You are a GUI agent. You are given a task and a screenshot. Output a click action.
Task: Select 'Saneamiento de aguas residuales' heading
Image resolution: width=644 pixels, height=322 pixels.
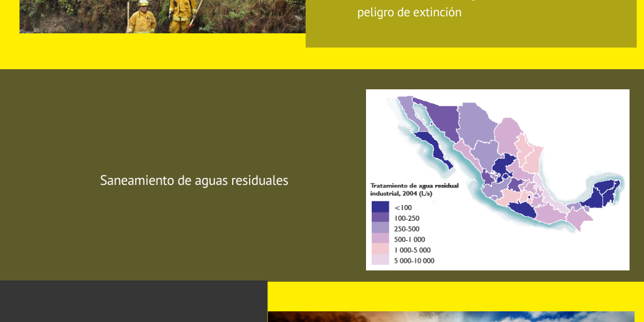(x=194, y=180)
